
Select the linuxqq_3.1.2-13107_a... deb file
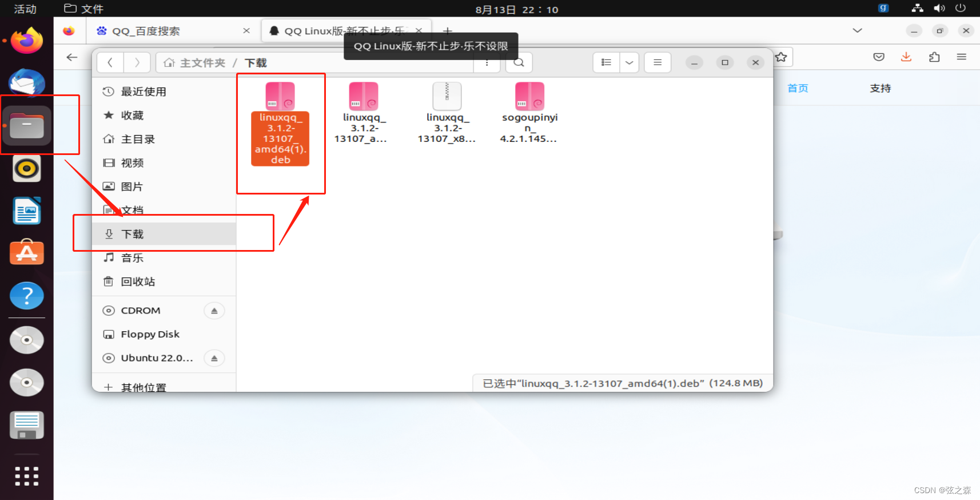point(364,113)
